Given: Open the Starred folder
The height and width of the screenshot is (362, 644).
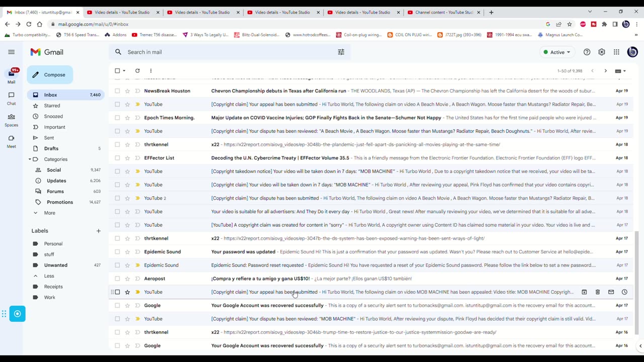Looking at the screenshot, I should pyautogui.click(x=52, y=106).
